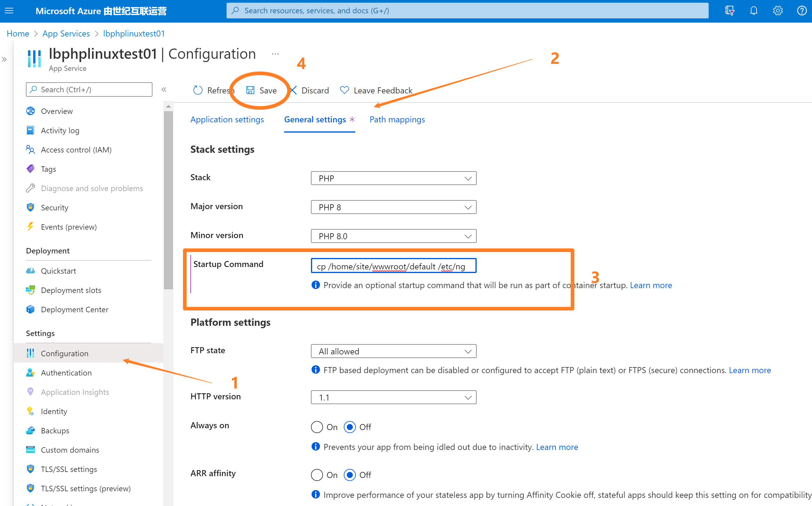This screenshot has width=812, height=506.
Task: Open the Minor version PHP 8.0 dropdown
Action: pyautogui.click(x=393, y=236)
